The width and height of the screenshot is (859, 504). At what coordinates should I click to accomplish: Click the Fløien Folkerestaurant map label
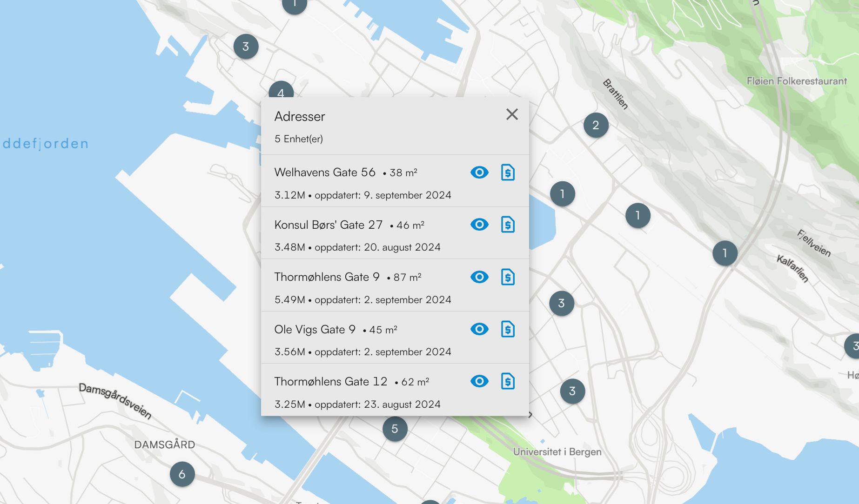click(796, 81)
